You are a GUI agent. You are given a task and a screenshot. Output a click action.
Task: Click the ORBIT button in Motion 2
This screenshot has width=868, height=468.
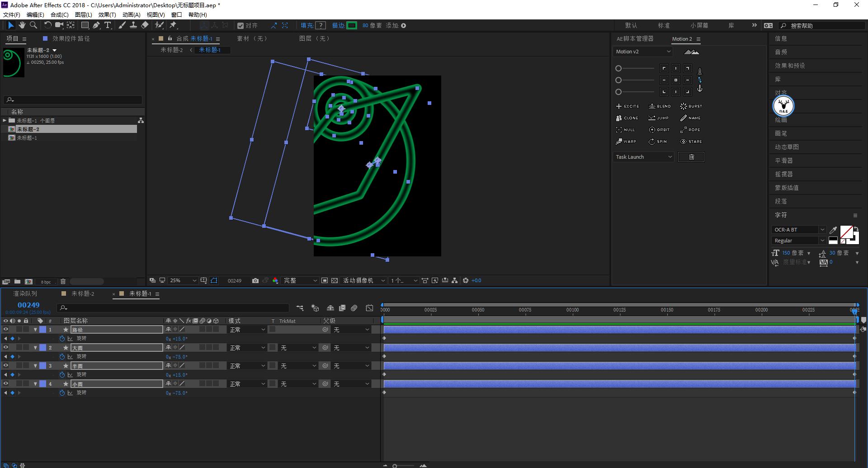click(x=659, y=130)
